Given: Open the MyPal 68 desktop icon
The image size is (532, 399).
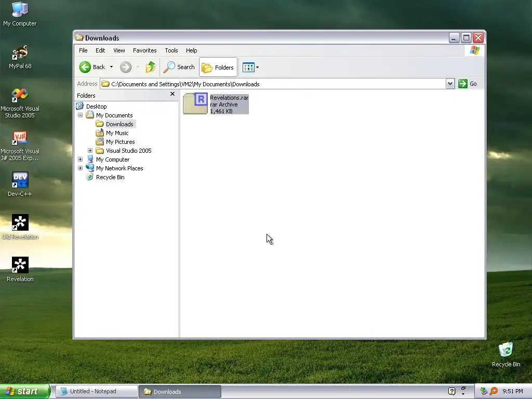Looking at the screenshot, I should pyautogui.click(x=20, y=57).
